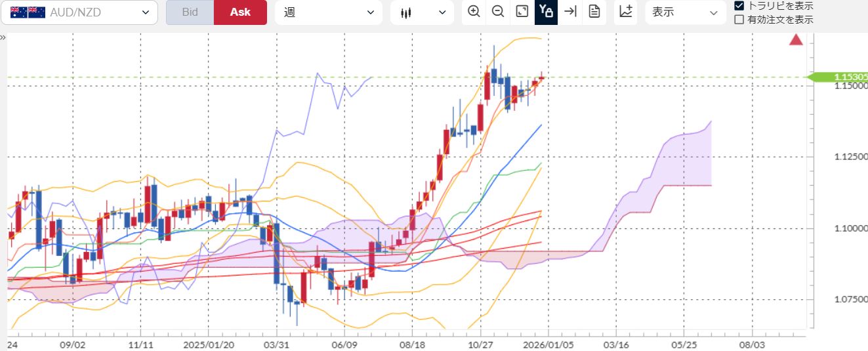Jump to latest candle arrow icon
The image size is (868, 351).
[x=570, y=12]
